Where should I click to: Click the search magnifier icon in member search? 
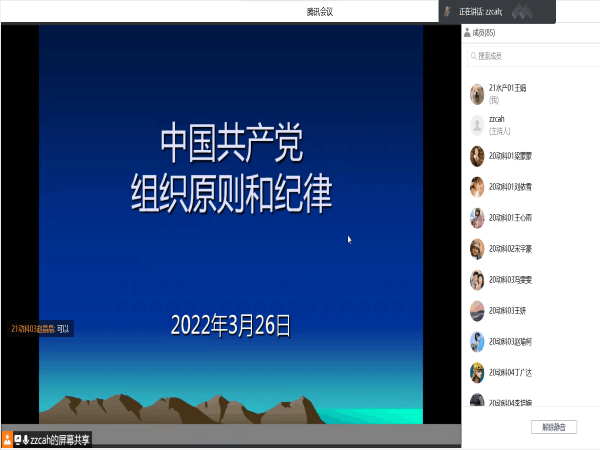472,56
